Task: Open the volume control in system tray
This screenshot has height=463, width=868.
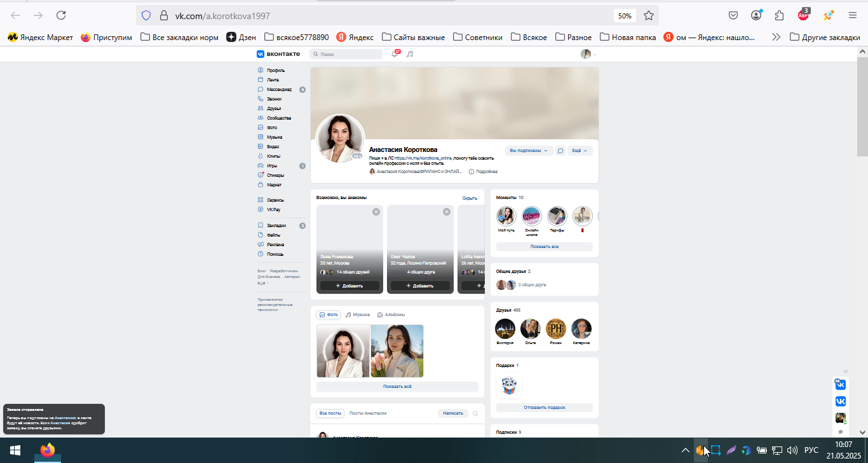Action: pos(792,450)
